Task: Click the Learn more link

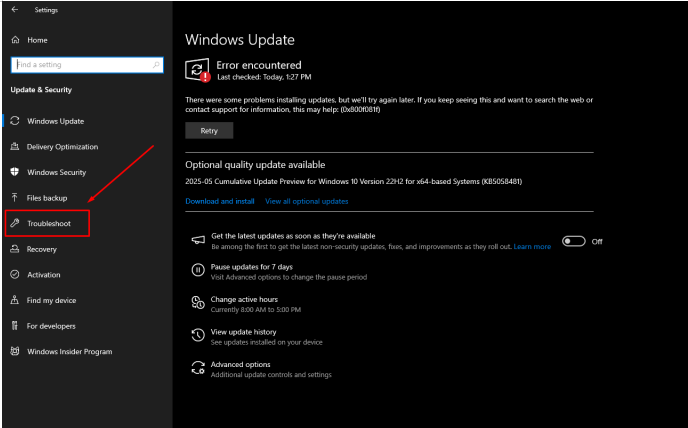Action: (x=532, y=247)
